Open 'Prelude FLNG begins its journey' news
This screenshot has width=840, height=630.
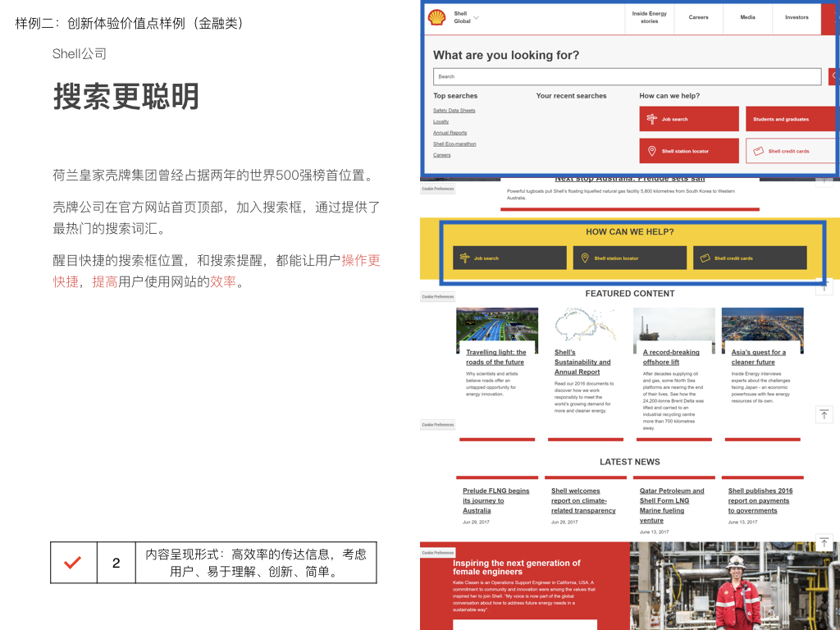pos(496,500)
